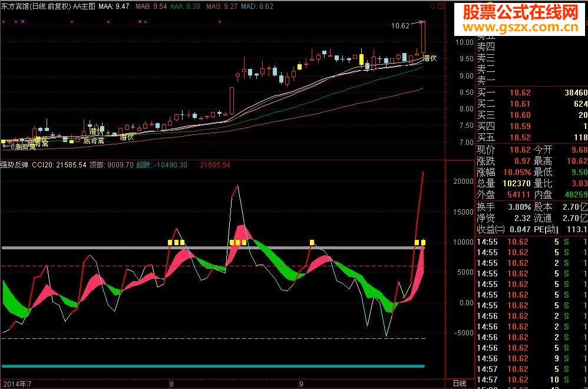Click the green AAA: 9.39 label
The image size is (588, 389).
[x=185, y=6]
